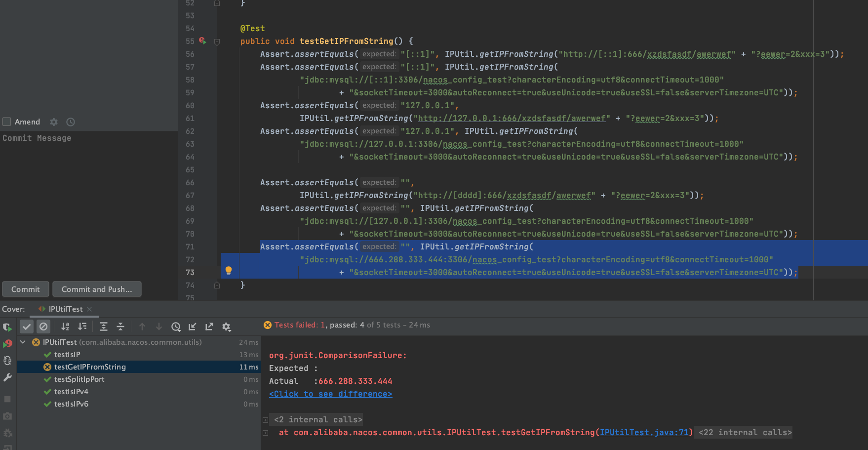Click the Commit button

click(x=26, y=289)
